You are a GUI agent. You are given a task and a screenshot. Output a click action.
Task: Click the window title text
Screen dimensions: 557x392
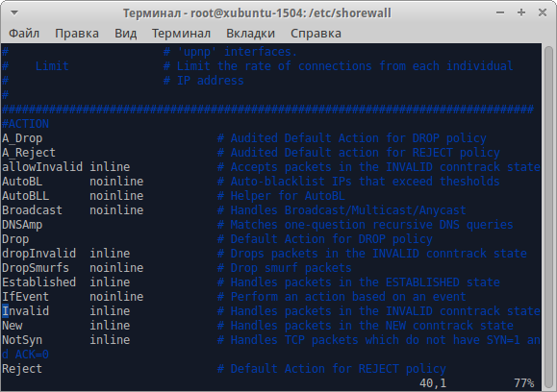point(257,13)
